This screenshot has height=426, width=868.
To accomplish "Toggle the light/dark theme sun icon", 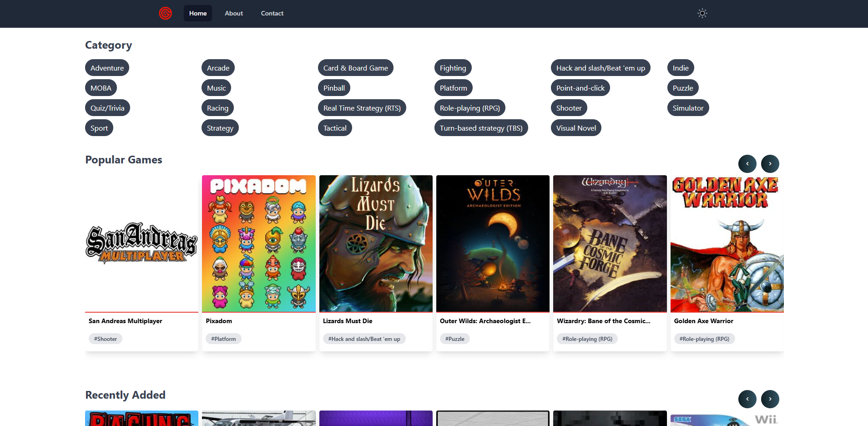I will 702,13.
